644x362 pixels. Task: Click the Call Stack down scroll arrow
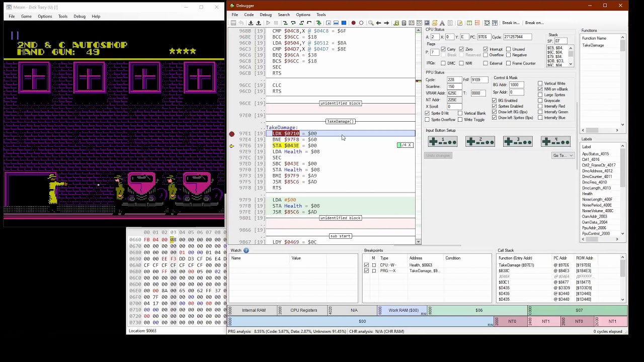[622, 300]
